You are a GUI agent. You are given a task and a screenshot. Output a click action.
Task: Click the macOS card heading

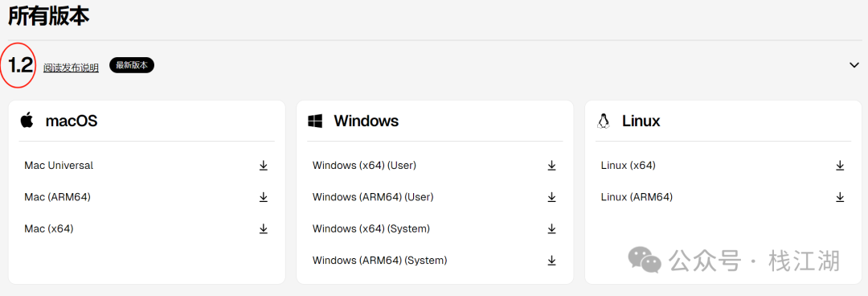coord(72,121)
